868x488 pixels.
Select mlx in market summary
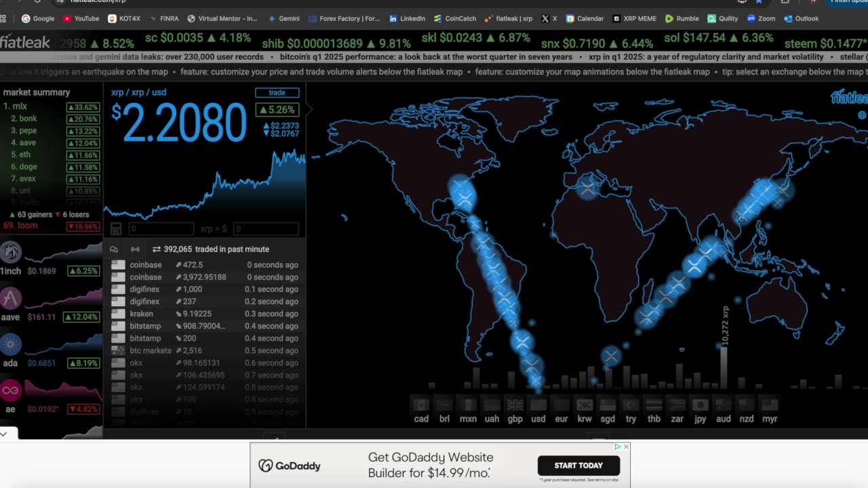(x=52, y=106)
